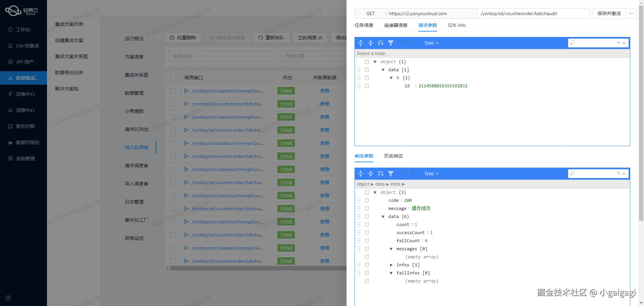The image size is (644, 306).
Task: Click next-result arrow in response search box
Action: point(619,174)
